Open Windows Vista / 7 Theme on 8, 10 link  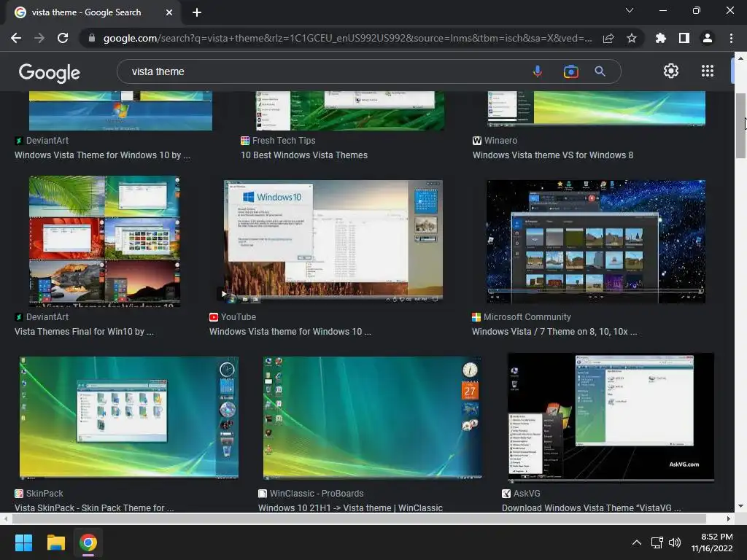tap(554, 332)
